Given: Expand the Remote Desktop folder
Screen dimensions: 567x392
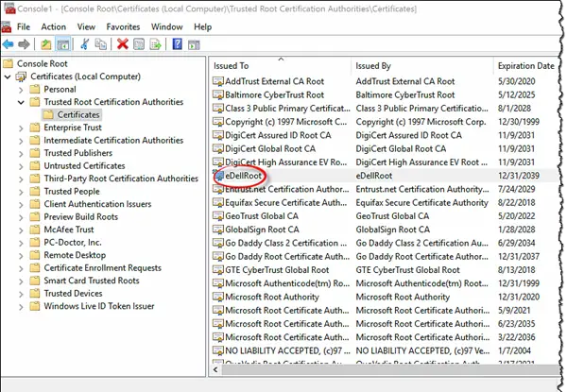Looking at the screenshot, I should (21, 255).
